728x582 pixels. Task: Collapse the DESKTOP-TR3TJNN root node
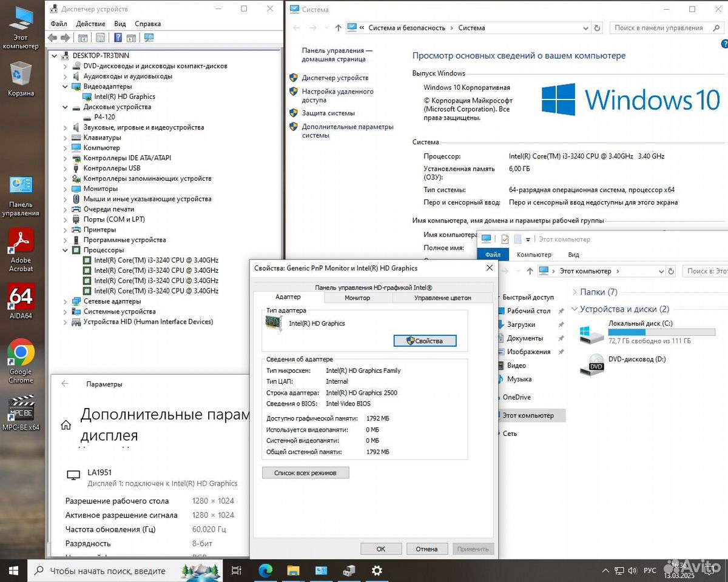pyautogui.click(x=55, y=56)
